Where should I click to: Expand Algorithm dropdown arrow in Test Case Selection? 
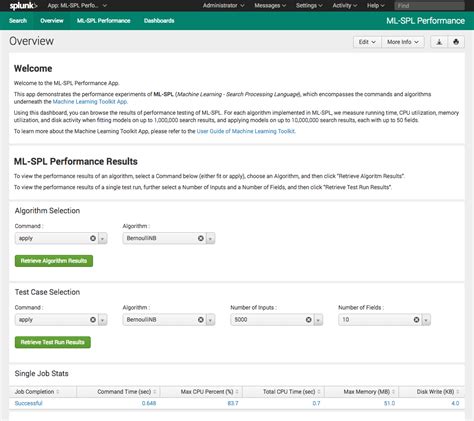[x=210, y=320]
